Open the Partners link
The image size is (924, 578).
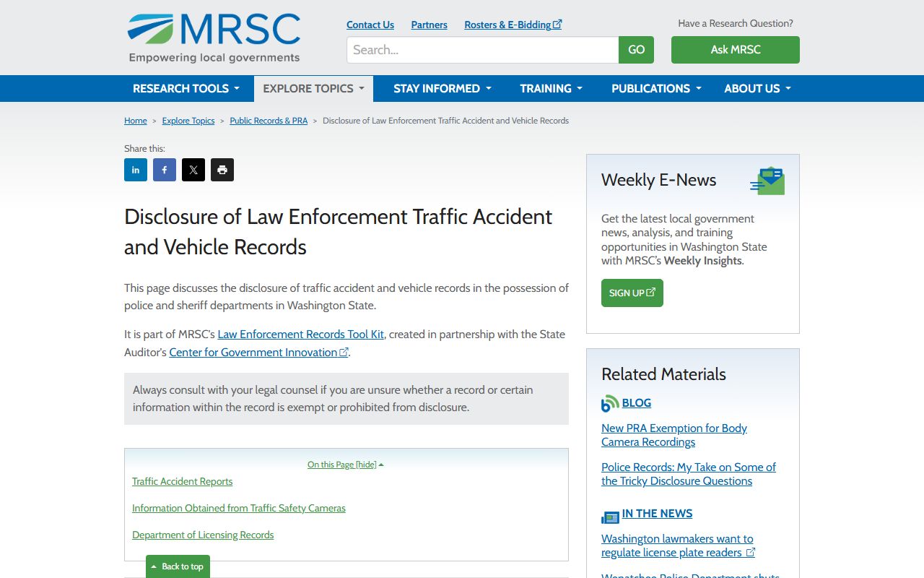coord(430,25)
